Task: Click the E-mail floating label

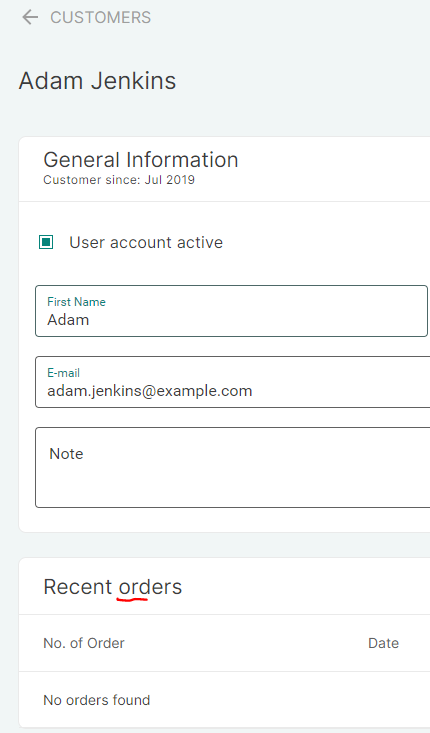Action: coord(63,373)
